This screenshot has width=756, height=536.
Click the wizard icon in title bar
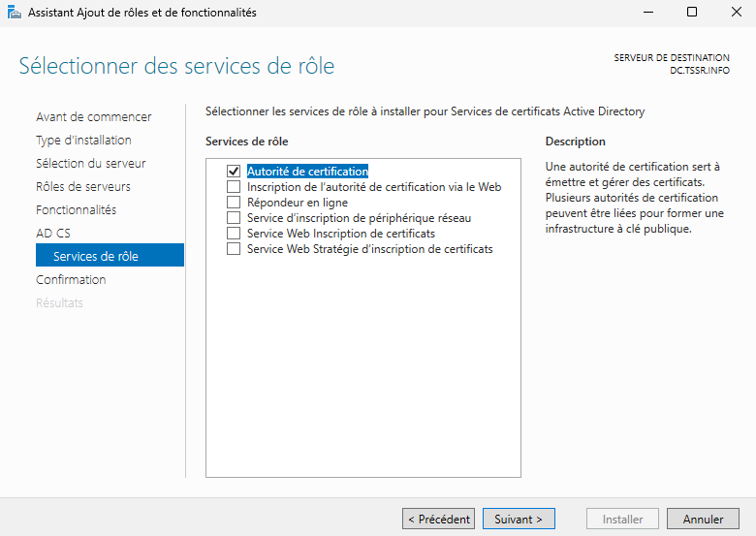coord(12,13)
